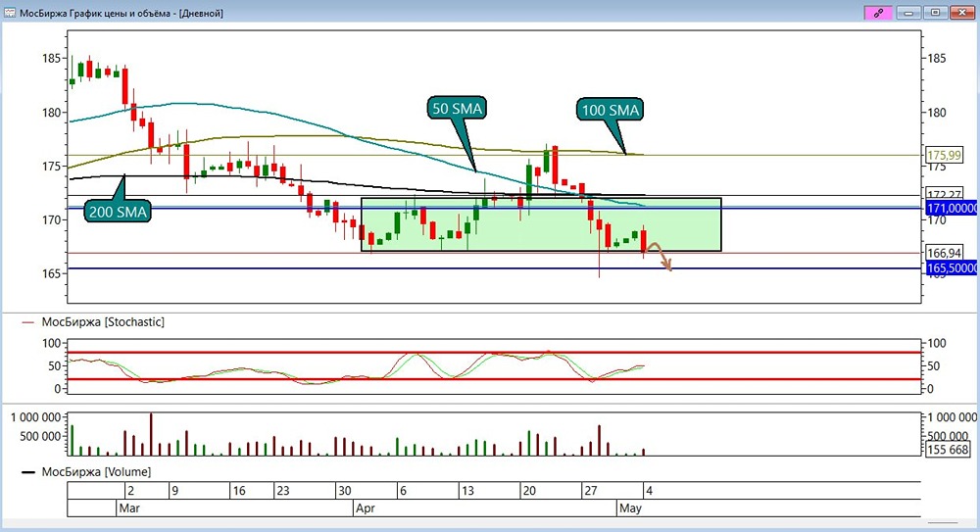Image resolution: width=980 pixels, height=532 pixels.
Task: Click the 155 668 volume value tag
Action: (948, 450)
